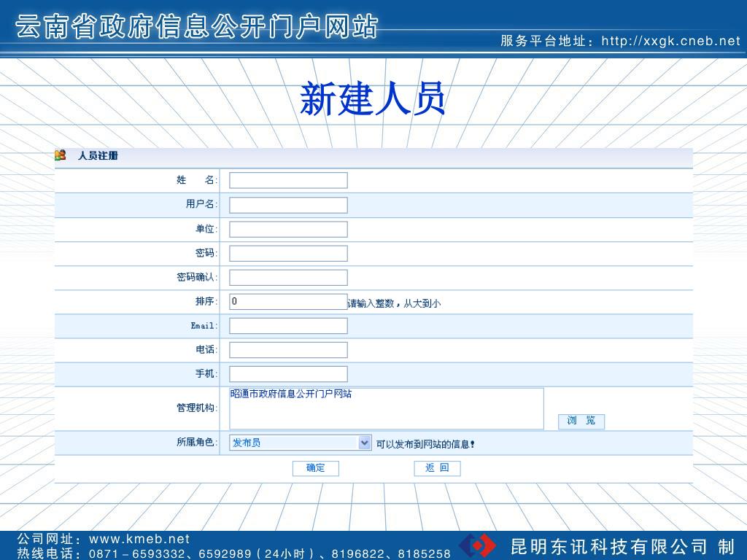Click the 昆明东讯科技 company logo icon
747x560 pixels.
coord(477,545)
